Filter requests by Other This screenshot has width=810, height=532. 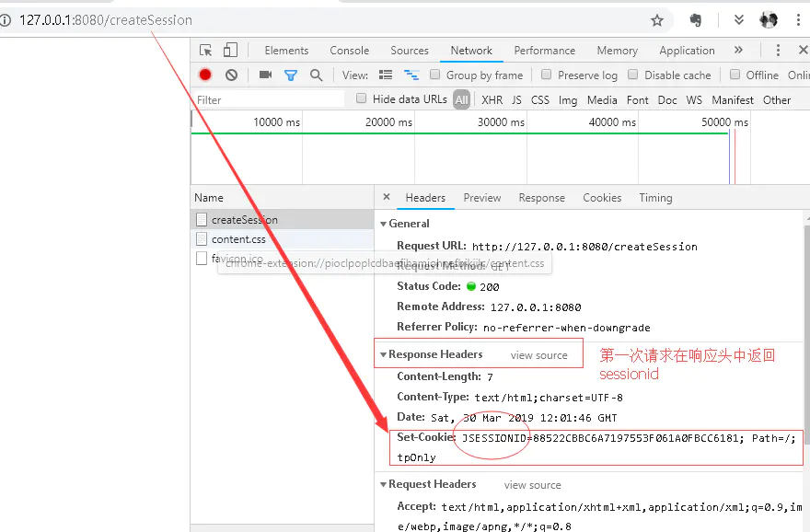777,100
